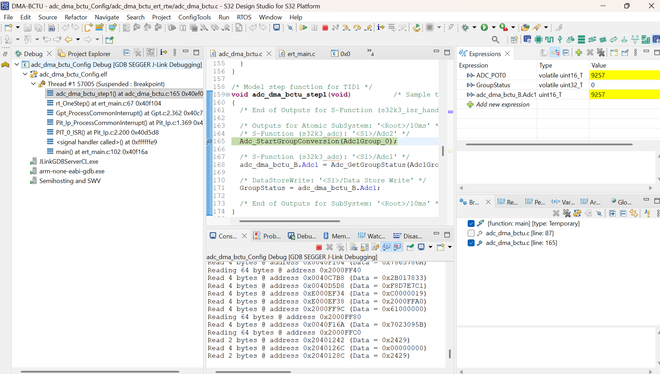Viewport: 660px width, 374px height.
Task: Open the ConfigTools menu
Action: pyautogui.click(x=194, y=17)
